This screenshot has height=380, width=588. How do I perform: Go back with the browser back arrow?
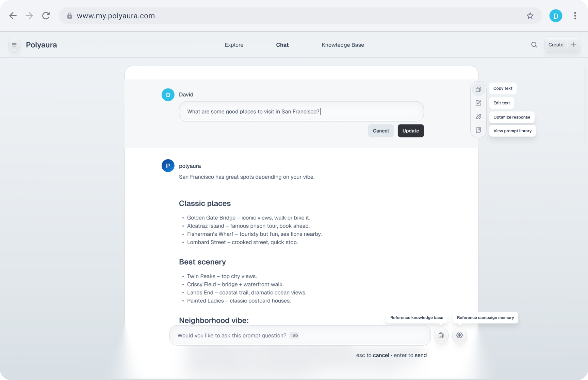pos(13,16)
